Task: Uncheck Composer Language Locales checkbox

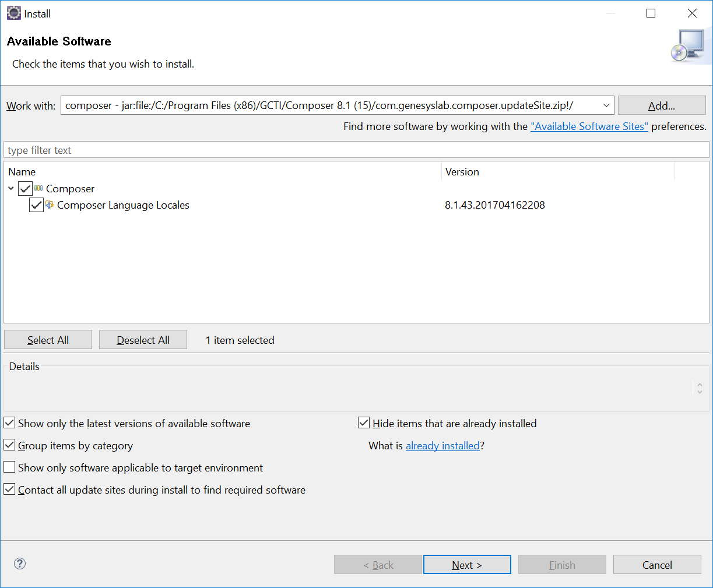Action: (36, 205)
